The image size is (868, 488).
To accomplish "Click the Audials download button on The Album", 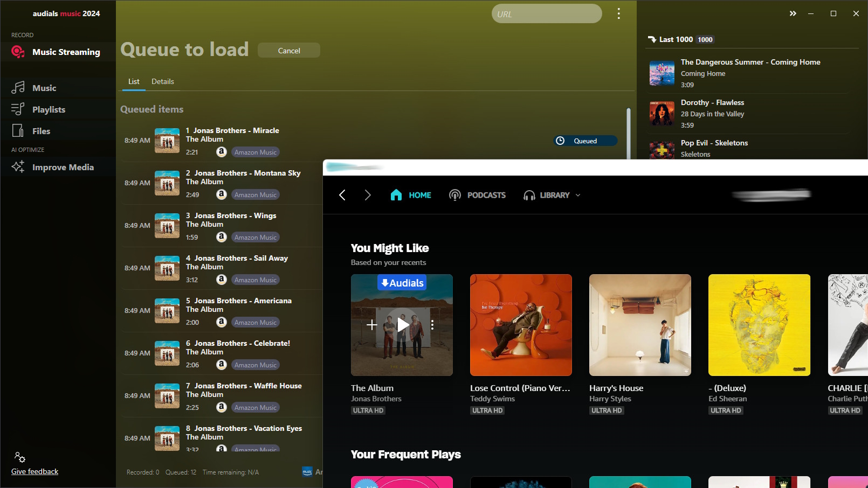I will tap(402, 283).
